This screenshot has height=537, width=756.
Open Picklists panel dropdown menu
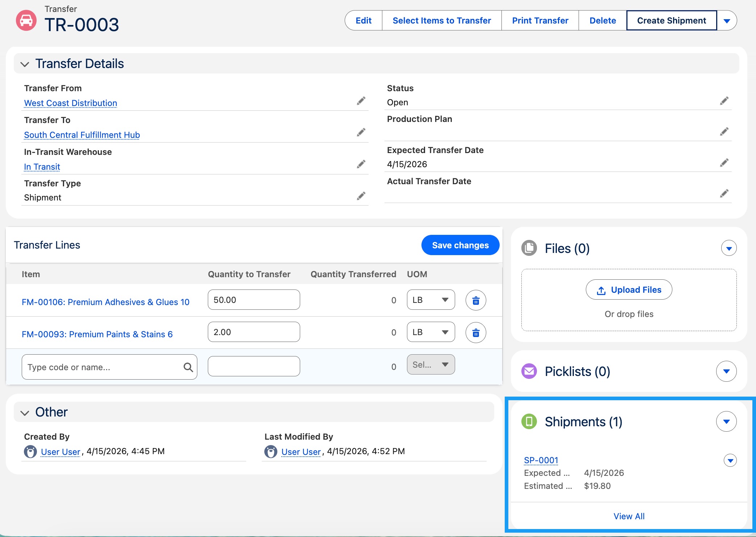pos(726,371)
